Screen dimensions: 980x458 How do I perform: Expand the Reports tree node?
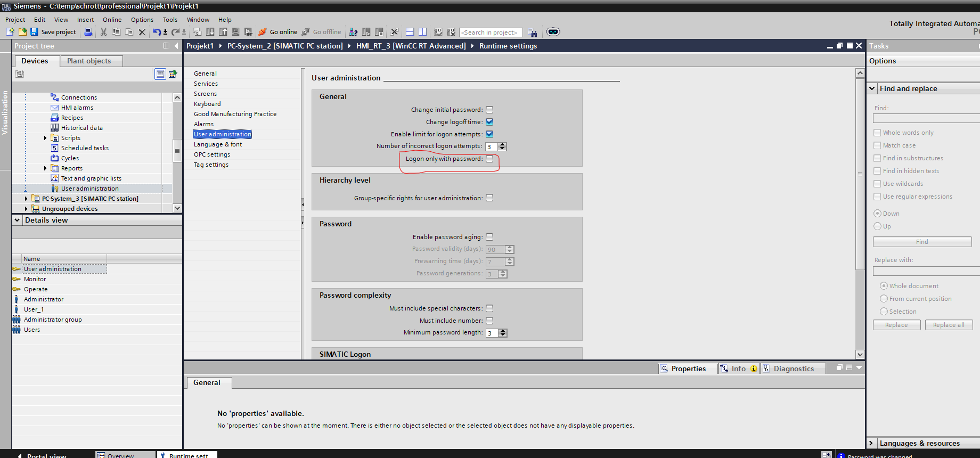click(x=45, y=168)
